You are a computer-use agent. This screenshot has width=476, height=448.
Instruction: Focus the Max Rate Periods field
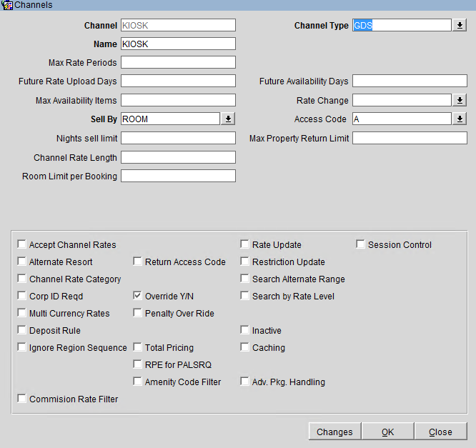[178, 63]
